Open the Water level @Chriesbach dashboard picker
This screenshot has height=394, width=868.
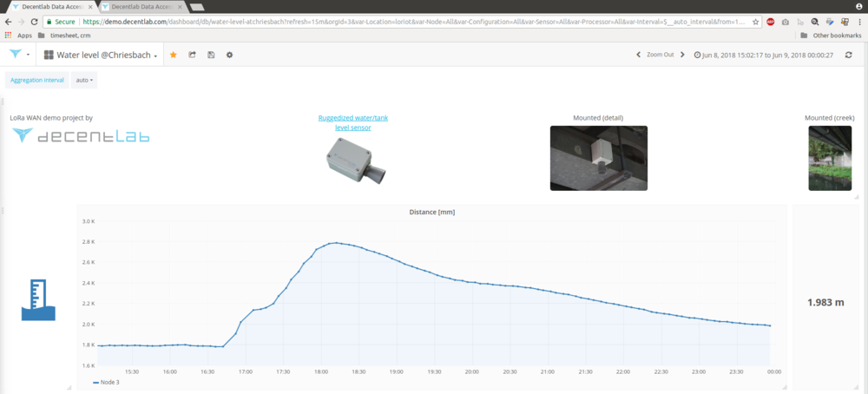coord(100,55)
